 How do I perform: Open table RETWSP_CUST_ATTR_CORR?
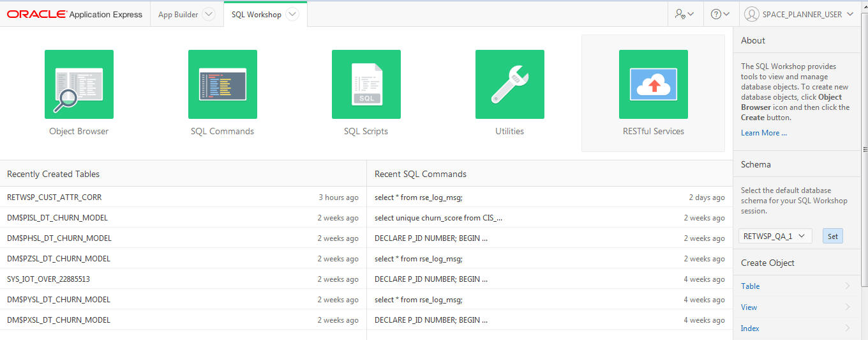(54, 197)
